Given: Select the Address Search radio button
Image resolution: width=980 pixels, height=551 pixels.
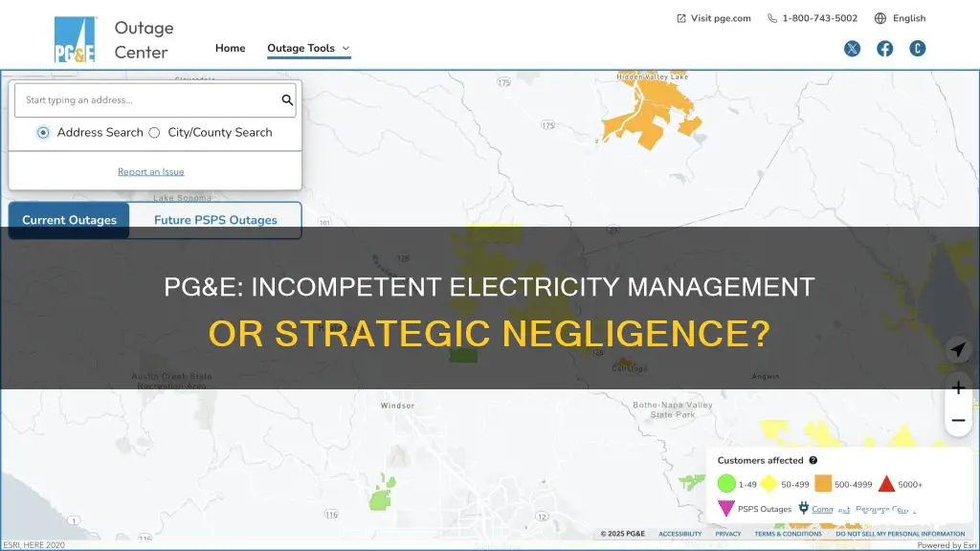Looking at the screenshot, I should (x=42, y=132).
